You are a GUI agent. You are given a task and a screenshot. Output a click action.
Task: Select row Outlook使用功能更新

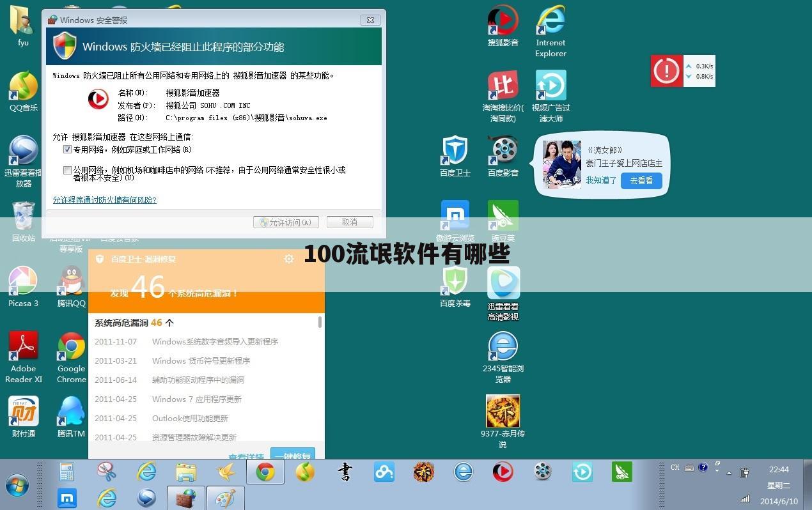[x=203, y=419]
